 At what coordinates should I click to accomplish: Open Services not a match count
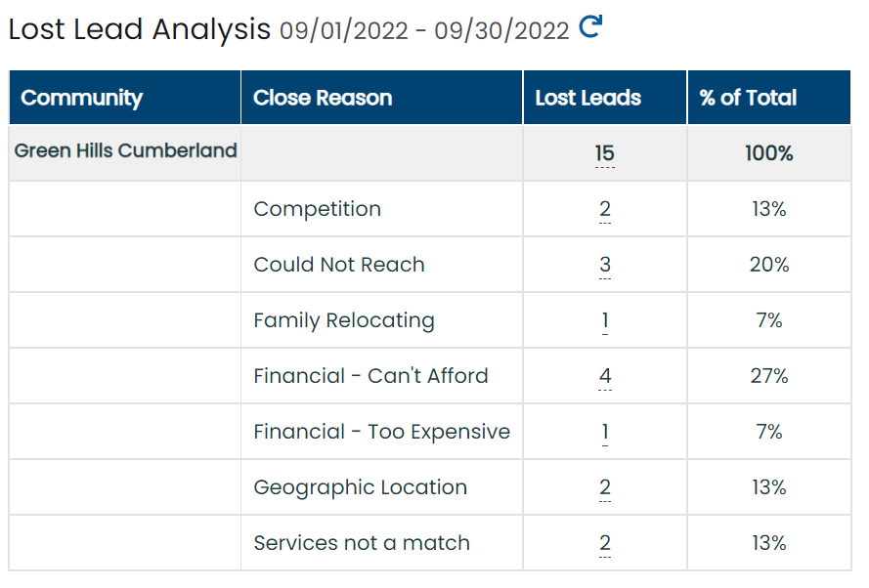tap(605, 543)
